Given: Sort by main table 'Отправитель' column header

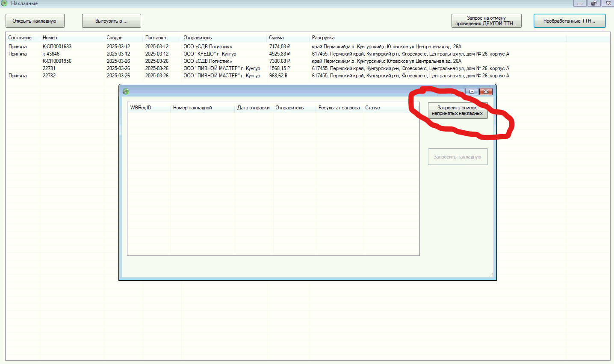Looking at the screenshot, I should click(224, 38).
